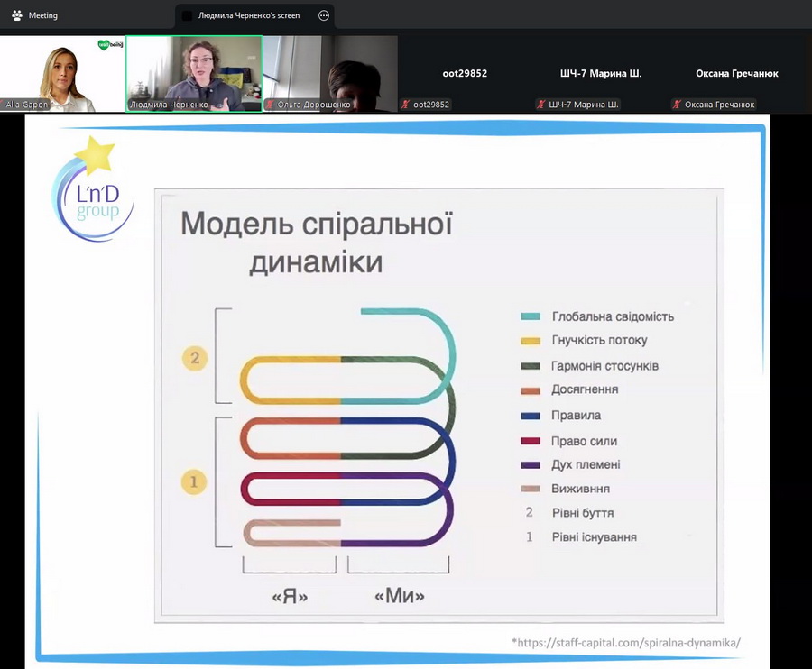Click the yellow Гнучкість потоку legend swatch

click(x=531, y=341)
